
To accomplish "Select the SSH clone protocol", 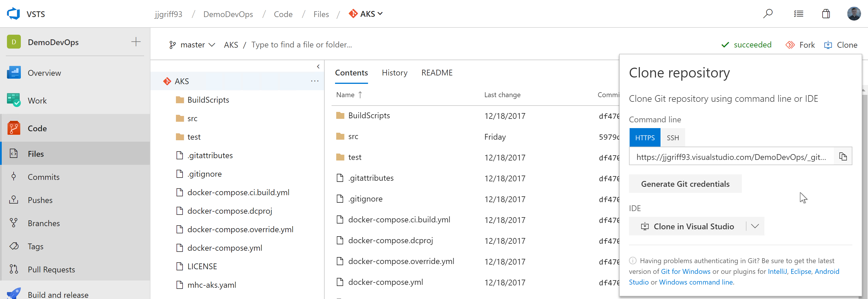I will [x=673, y=137].
